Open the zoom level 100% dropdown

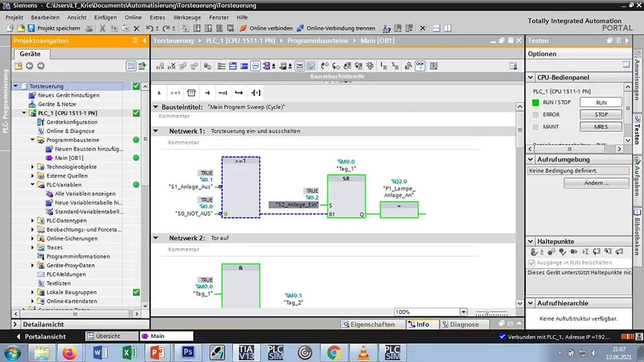tap(464, 312)
